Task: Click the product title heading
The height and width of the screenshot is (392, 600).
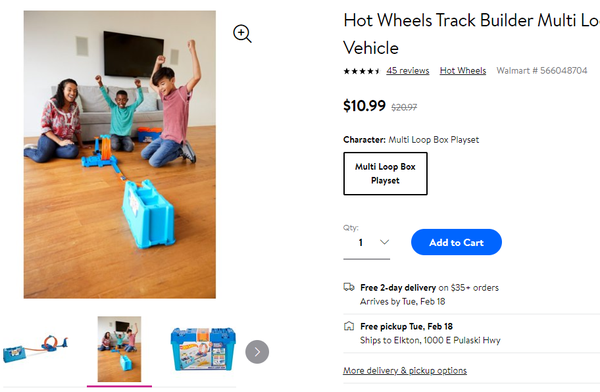Action: tap(471, 34)
